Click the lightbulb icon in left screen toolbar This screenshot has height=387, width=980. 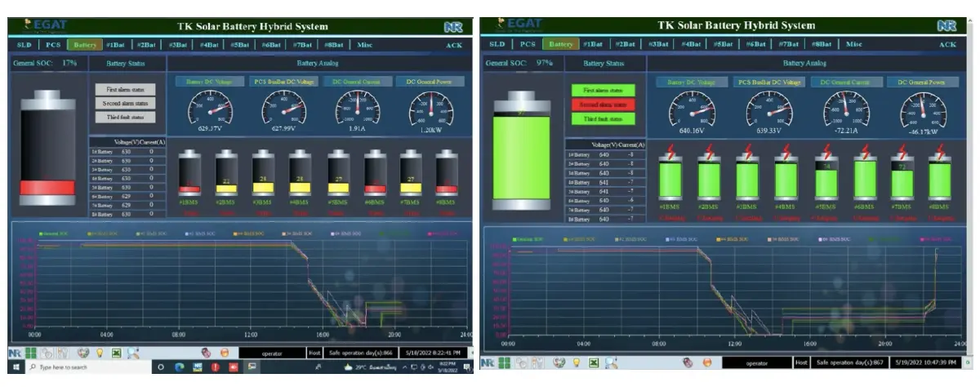[x=100, y=354]
